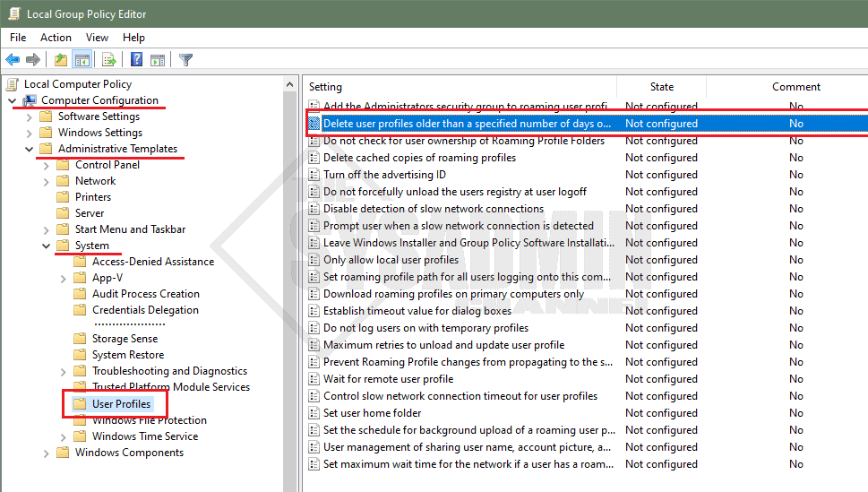This screenshot has height=492, width=868.
Task: Sort by the State column header
Action: [661, 87]
